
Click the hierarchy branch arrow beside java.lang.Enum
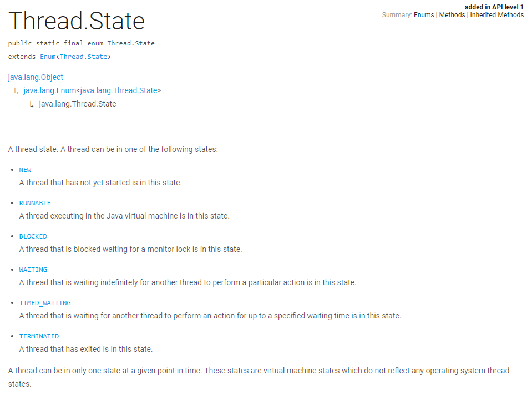click(16, 90)
